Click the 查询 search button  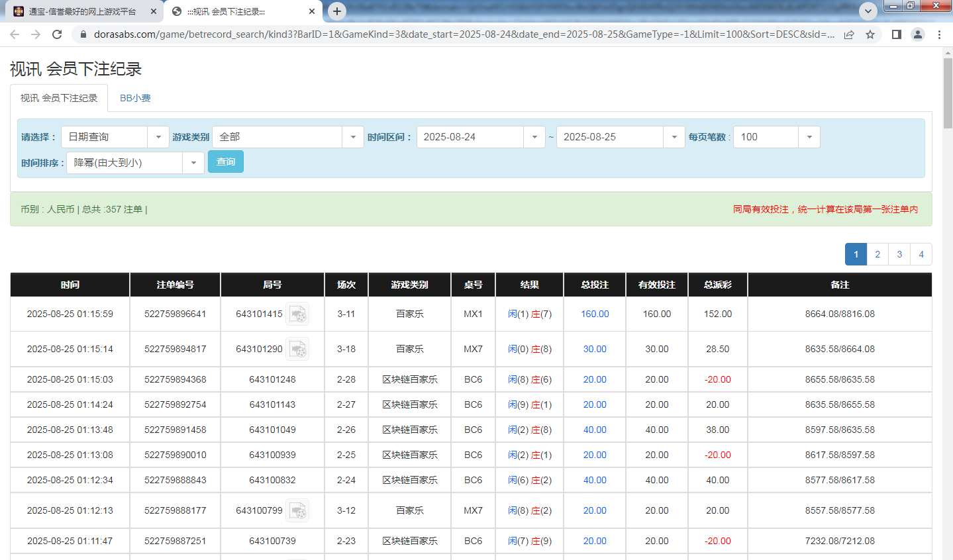pyautogui.click(x=225, y=162)
